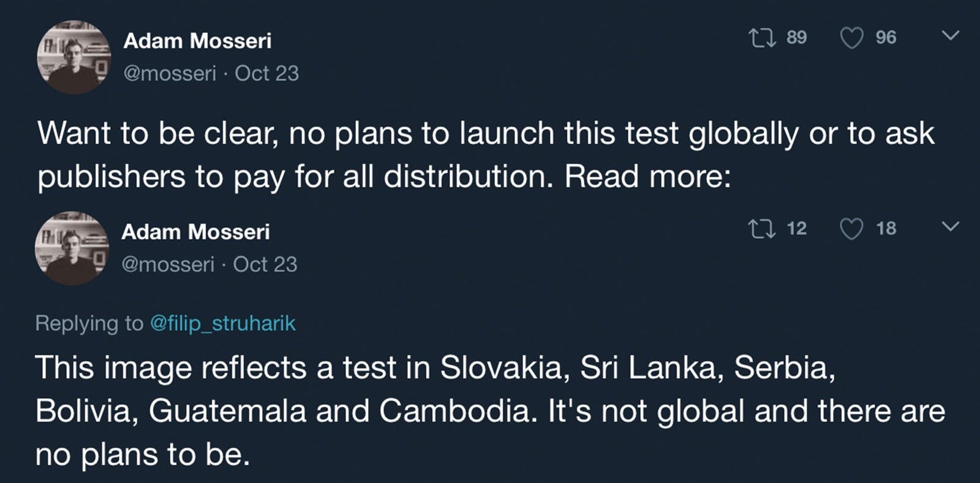Open second Adam Mosseri profile picture
This screenshot has height=483, width=980.
72,248
